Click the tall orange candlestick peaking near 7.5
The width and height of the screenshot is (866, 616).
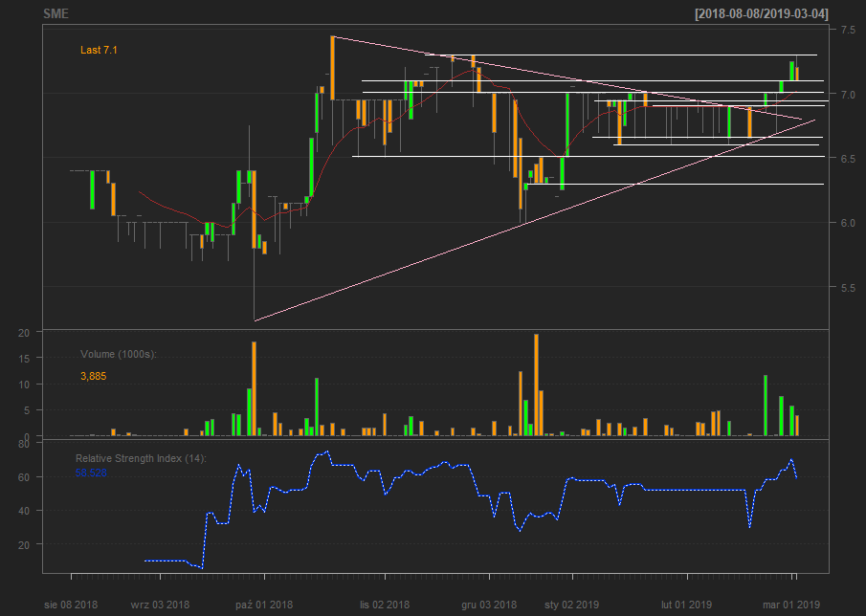tap(332, 68)
